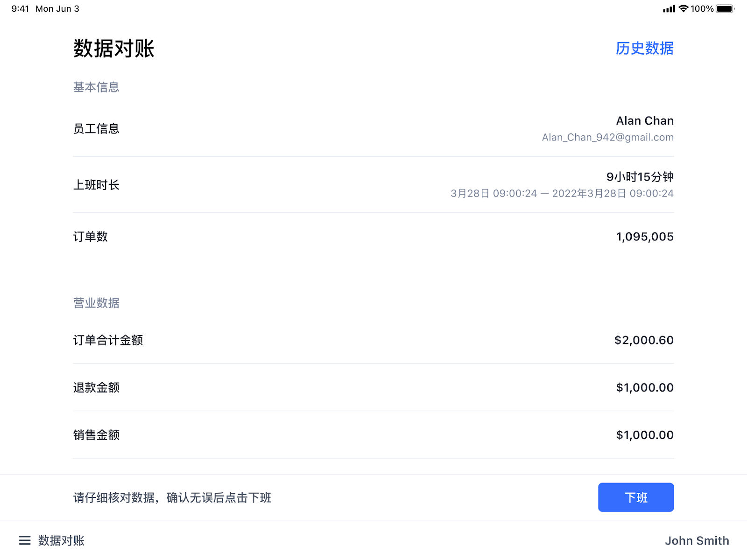Tap the 9小时15分钟 duration value
Viewport: 747px width, 560px height.
pos(640,177)
